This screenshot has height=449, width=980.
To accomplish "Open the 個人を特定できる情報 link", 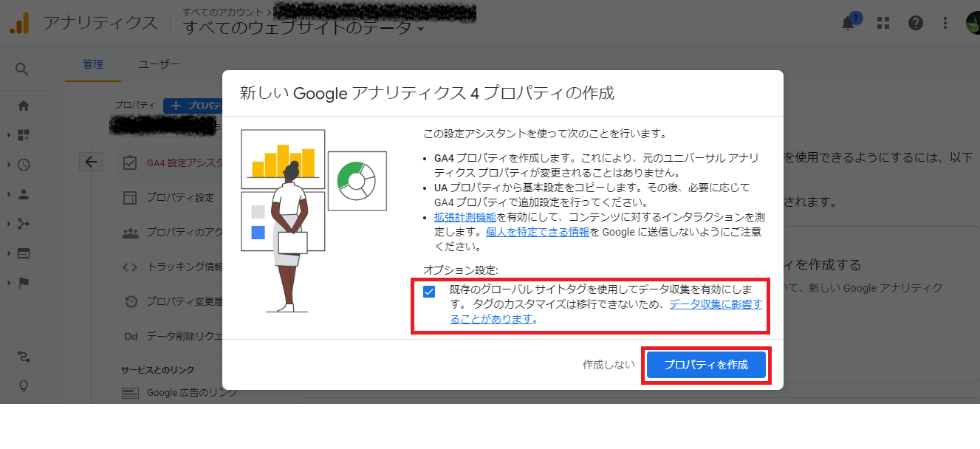I will 538,232.
